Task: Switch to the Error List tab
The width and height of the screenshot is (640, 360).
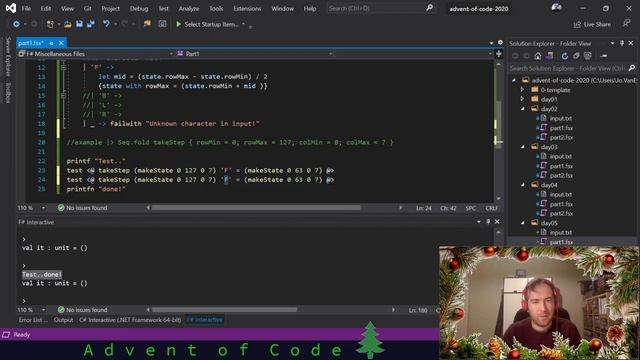Action: [33, 320]
